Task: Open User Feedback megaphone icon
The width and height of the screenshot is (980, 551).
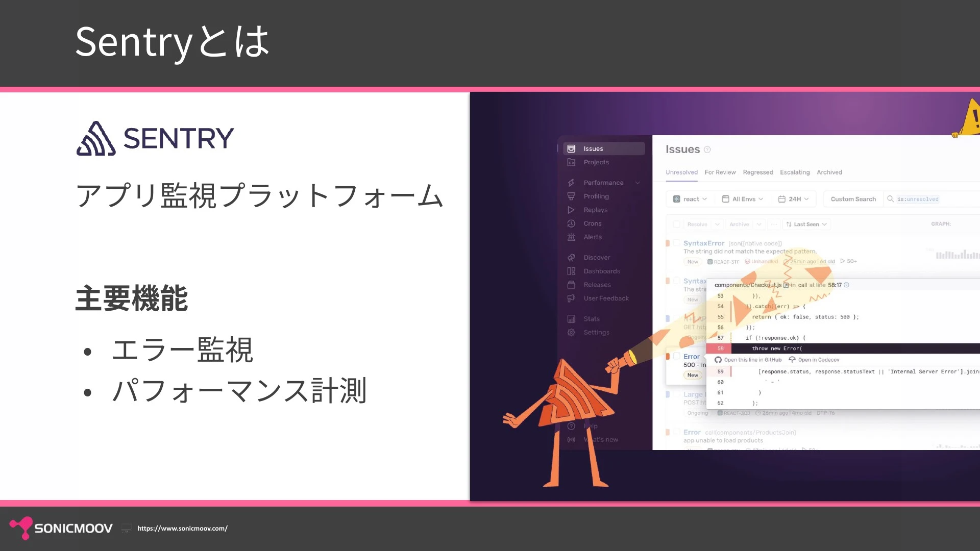Action: coord(571,298)
